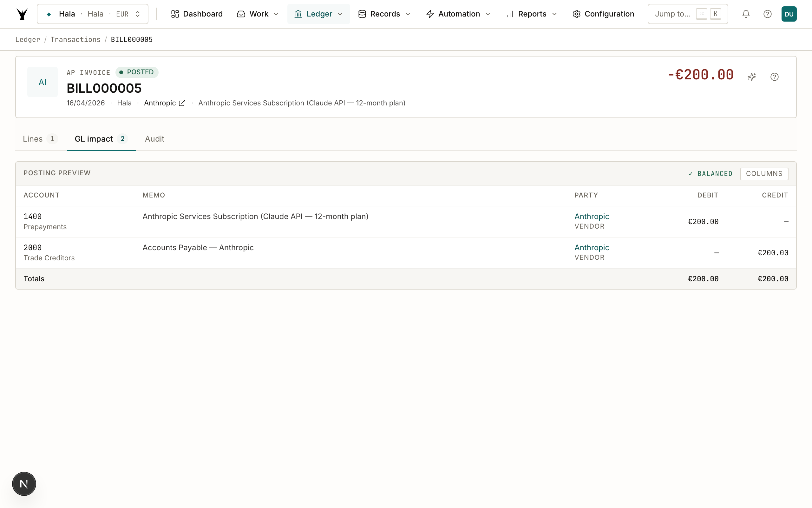Click the AI badge tile
The width and height of the screenshot is (812, 508).
42,82
